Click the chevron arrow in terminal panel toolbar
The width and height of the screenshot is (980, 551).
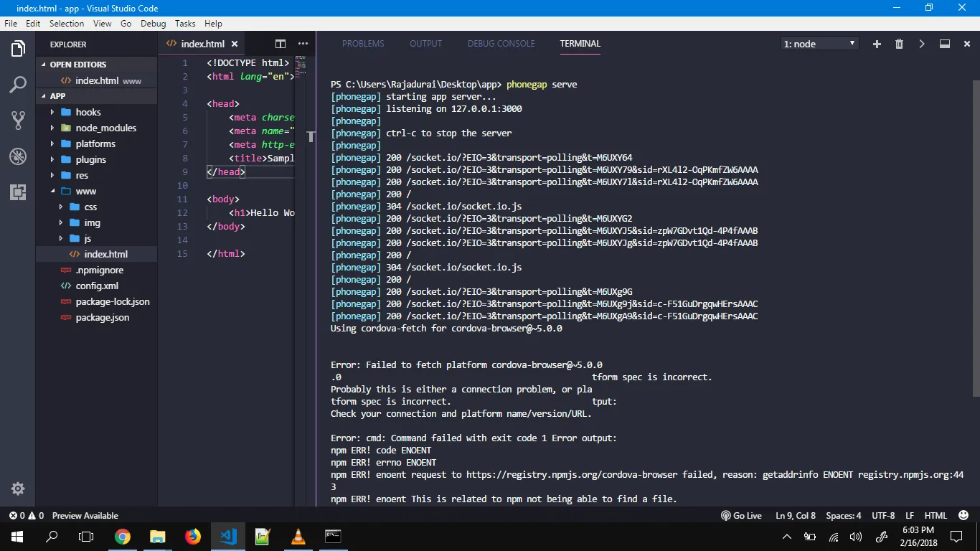coord(922,44)
